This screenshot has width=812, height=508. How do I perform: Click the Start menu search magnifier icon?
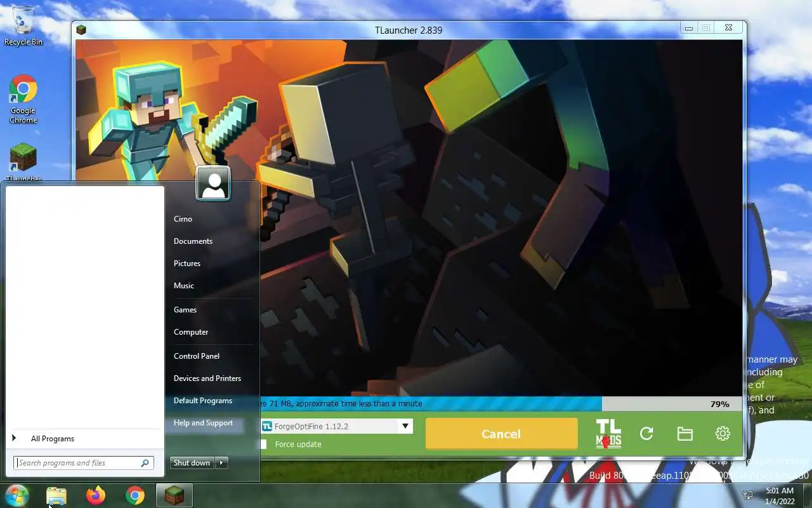pyautogui.click(x=145, y=463)
